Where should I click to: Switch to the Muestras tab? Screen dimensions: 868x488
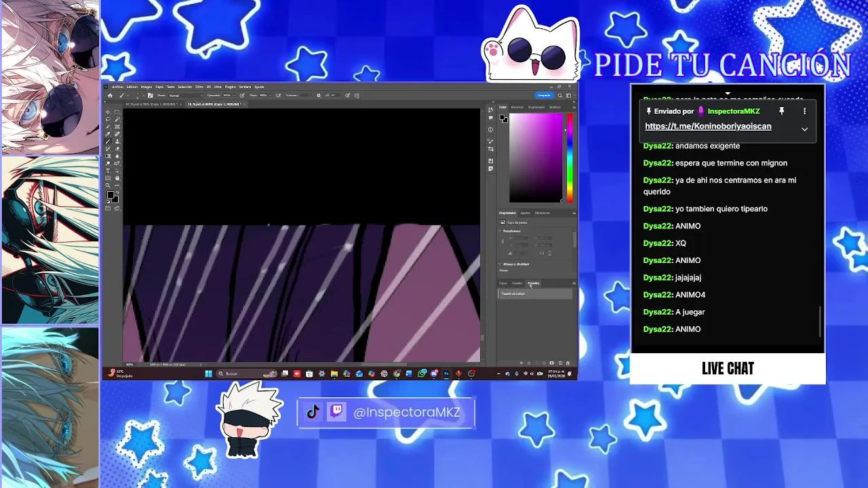pyautogui.click(x=517, y=107)
